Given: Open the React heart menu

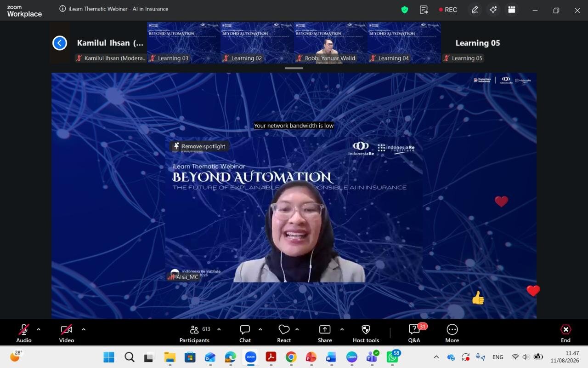Looking at the screenshot, I should [284, 333].
